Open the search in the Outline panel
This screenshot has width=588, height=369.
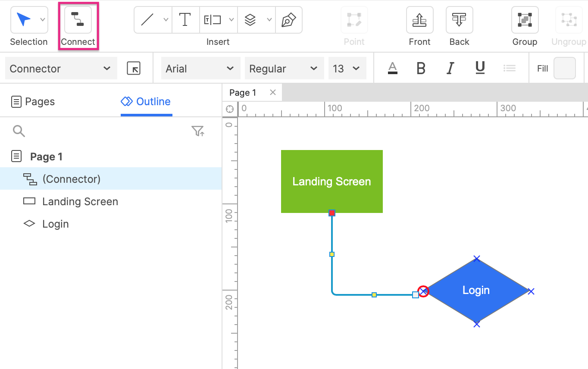pos(19,131)
